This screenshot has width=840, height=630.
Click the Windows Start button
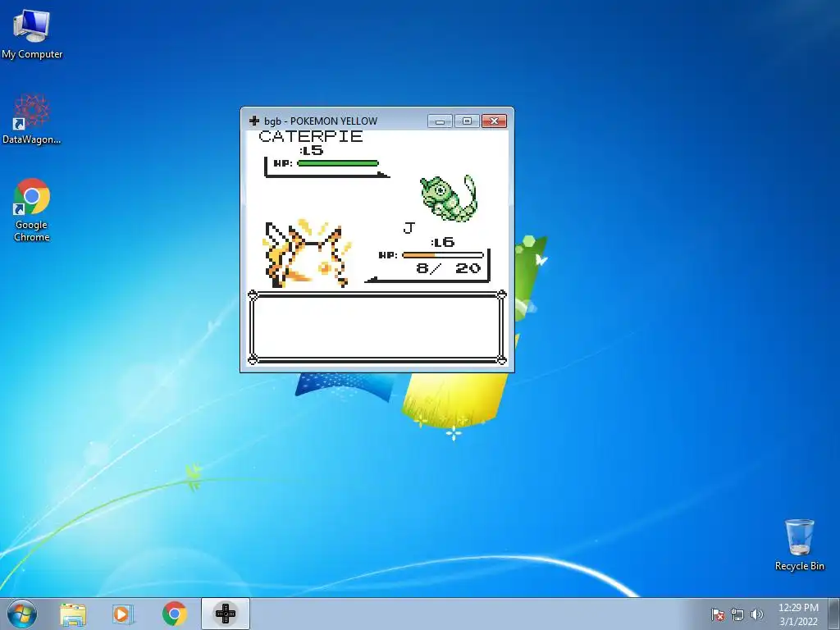[x=22, y=614]
